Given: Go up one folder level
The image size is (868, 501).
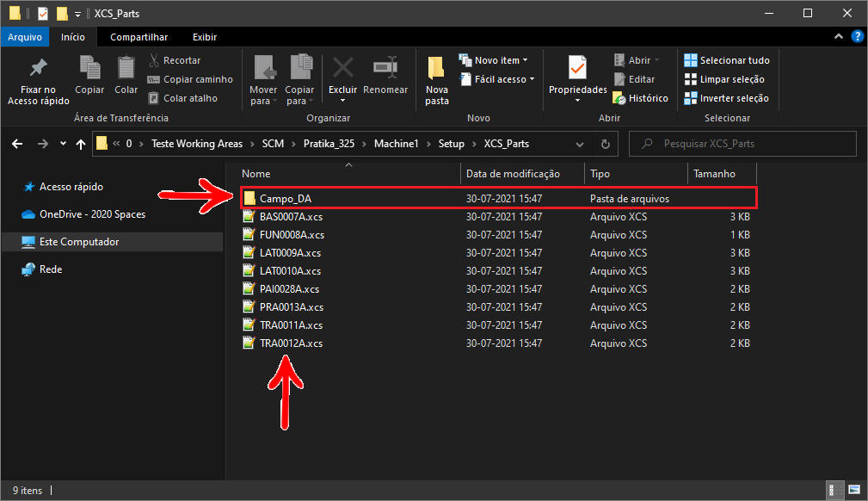Looking at the screenshot, I should coord(81,144).
